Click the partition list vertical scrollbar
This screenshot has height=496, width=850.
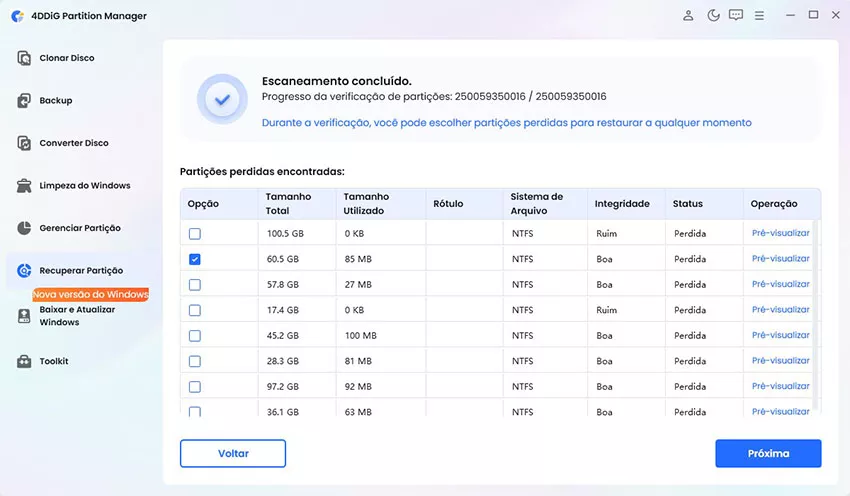(x=814, y=314)
